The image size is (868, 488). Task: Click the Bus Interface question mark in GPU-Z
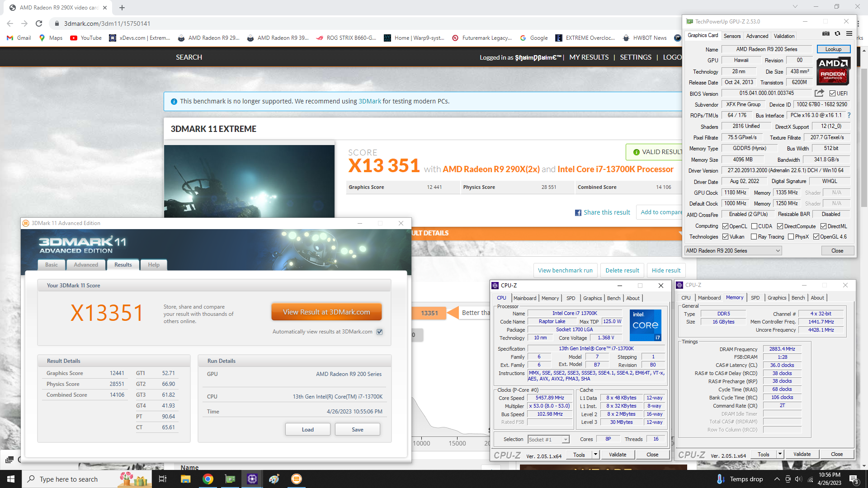[849, 115]
